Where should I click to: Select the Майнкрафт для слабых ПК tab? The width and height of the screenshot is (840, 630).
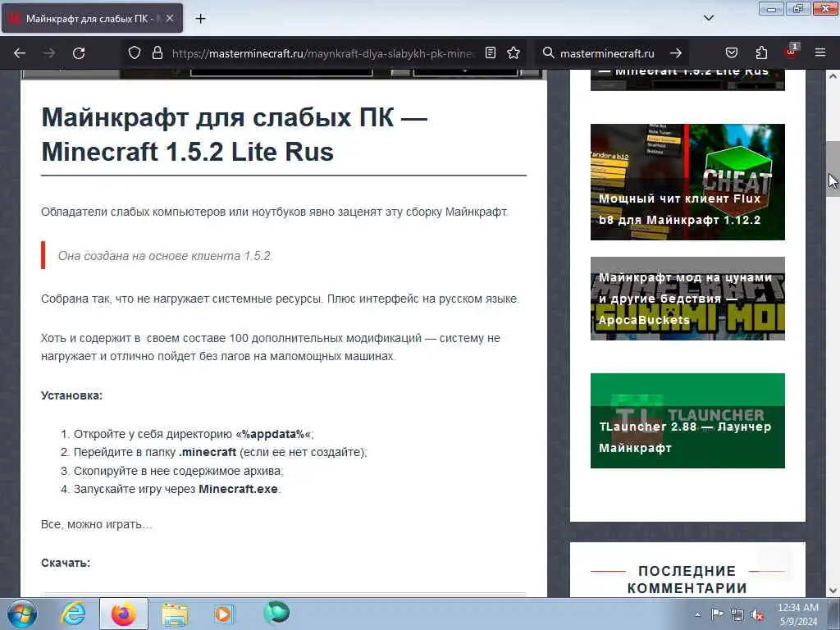(92, 18)
